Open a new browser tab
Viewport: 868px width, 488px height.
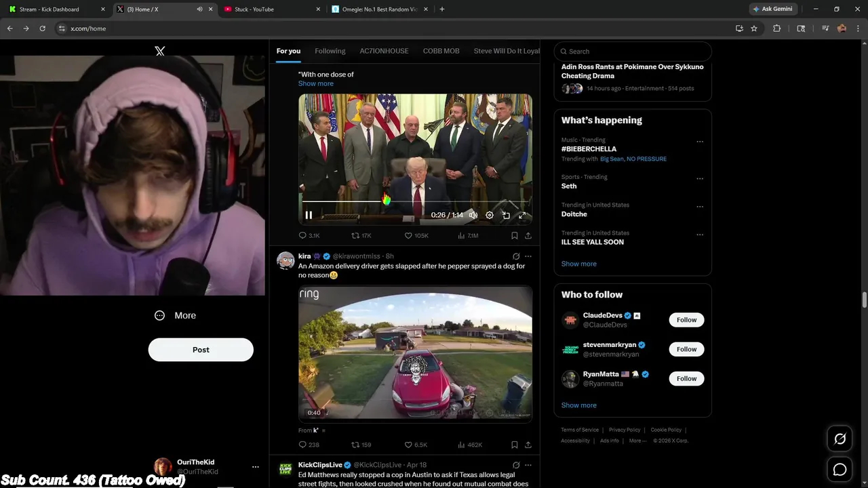[442, 9]
